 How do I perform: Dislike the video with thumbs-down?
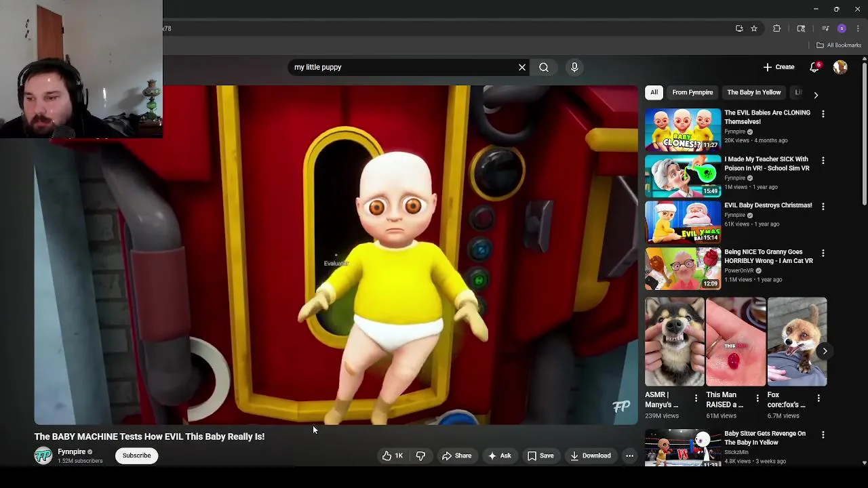pos(420,455)
